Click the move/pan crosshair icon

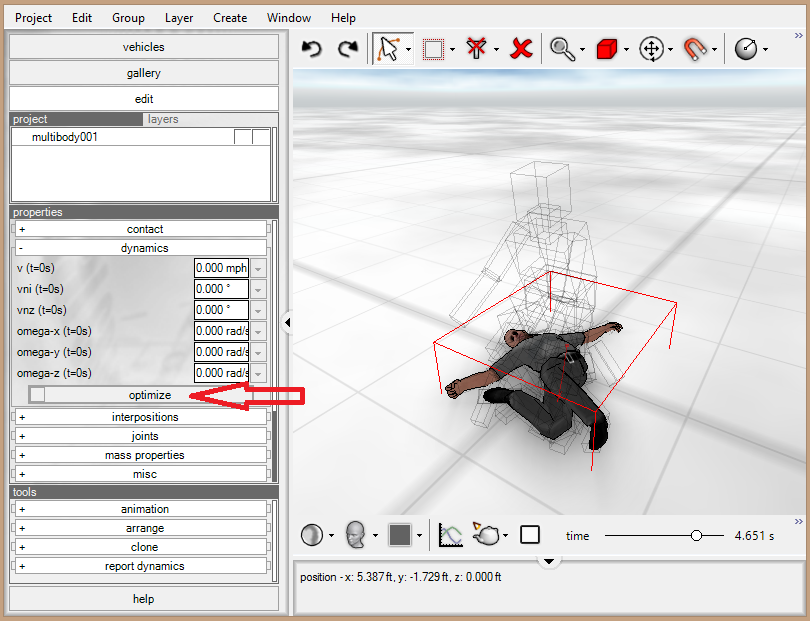tap(651, 50)
